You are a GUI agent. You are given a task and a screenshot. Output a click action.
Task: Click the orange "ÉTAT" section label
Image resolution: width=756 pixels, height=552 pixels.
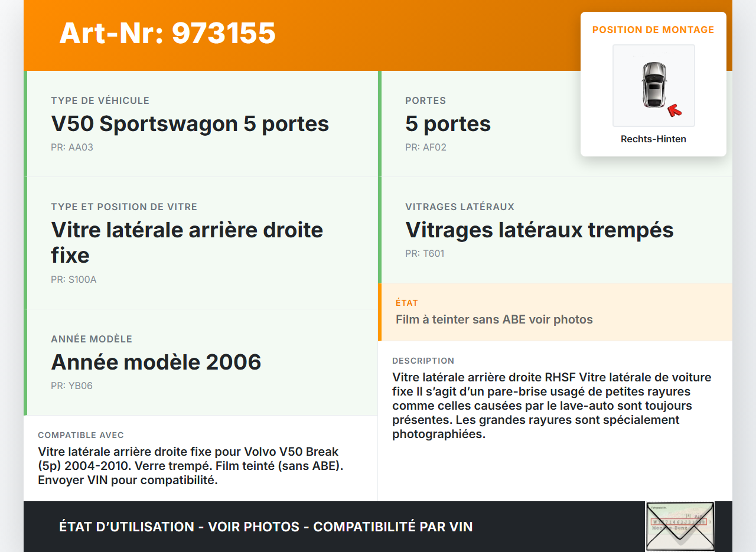pos(407,303)
